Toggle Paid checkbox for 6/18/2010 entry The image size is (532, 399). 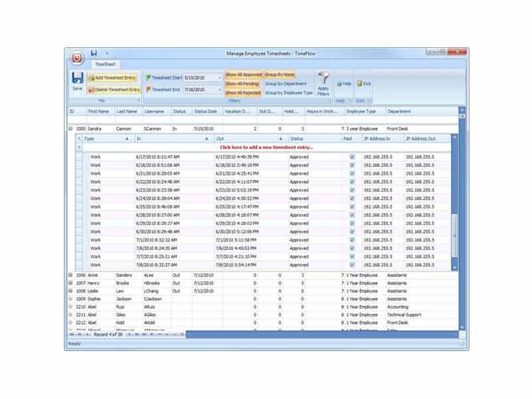352,165
